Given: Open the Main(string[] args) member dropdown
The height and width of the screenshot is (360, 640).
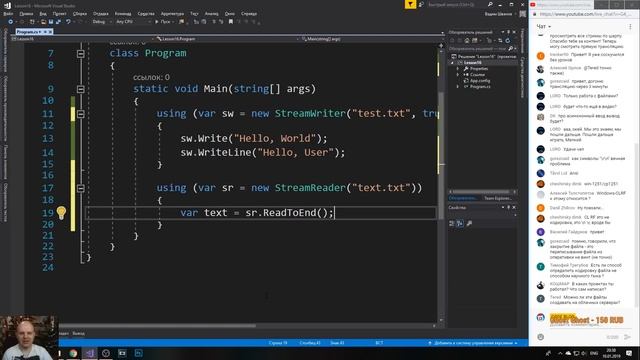Looking at the screenshot, I should [371, 39].
